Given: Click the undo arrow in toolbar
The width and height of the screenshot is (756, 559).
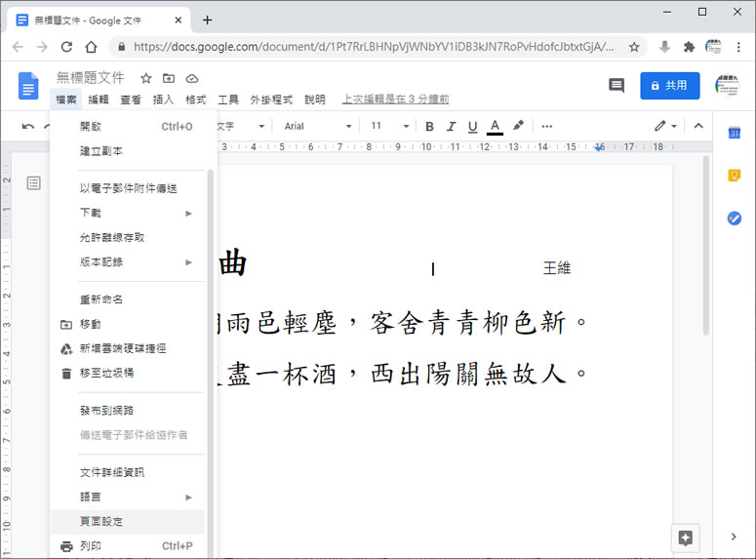Looking at the screenshot, I should tap(28, 127).
